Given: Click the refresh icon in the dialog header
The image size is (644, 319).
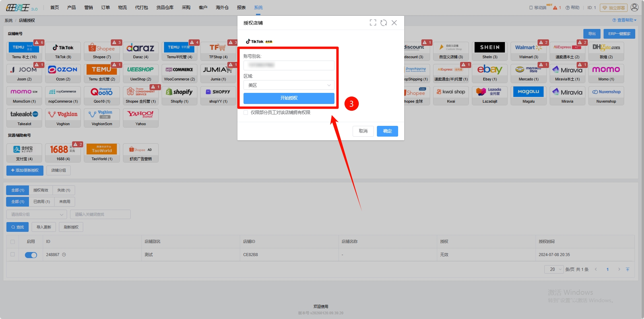Looking at the screenshot, I should (x=384, y=23).
